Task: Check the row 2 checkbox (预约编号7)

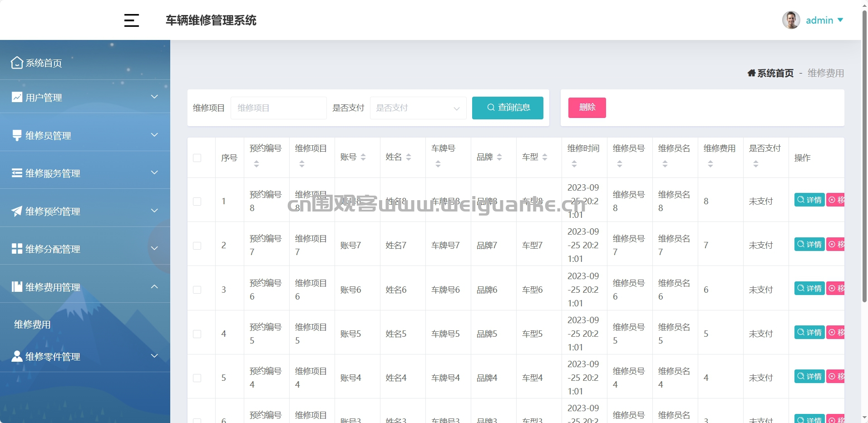Action: [197, 245]
